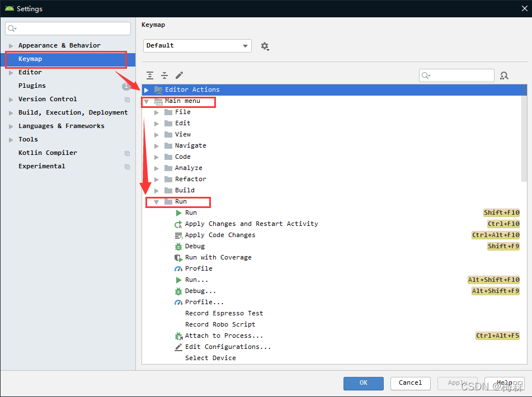Click Find Actions by Shortcut icon
Screen dimensions: 532x397
coord(504,75)
